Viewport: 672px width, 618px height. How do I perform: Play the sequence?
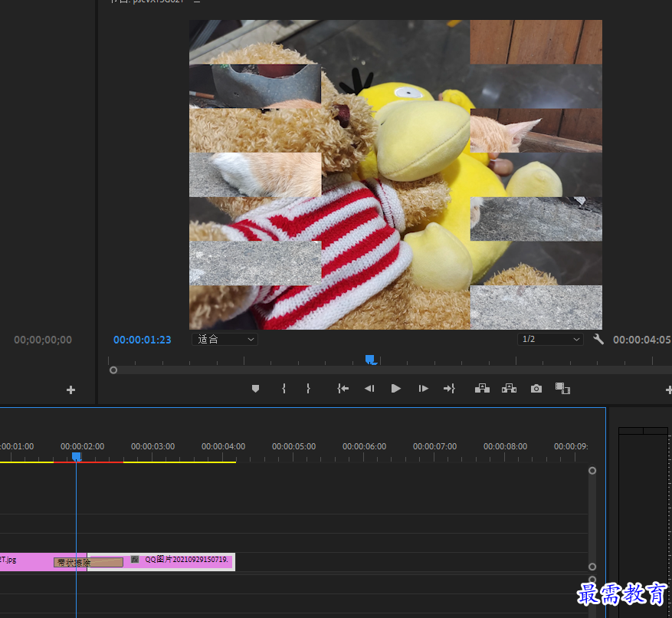(x=396, y=389)
